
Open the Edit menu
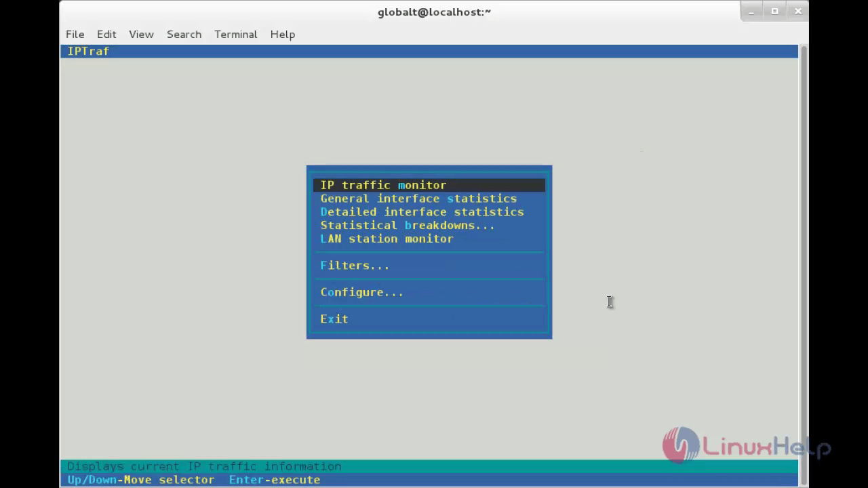pos(106,34)
